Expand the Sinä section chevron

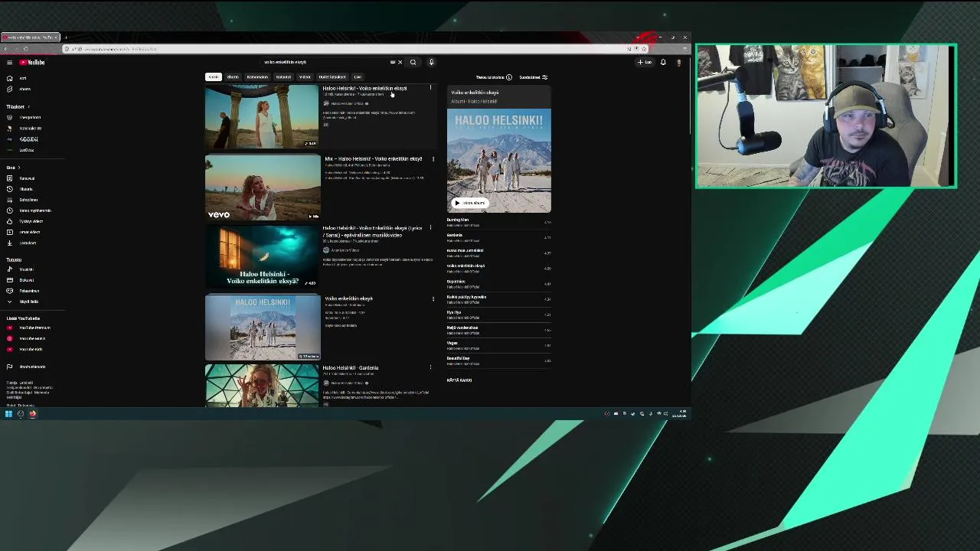(18, 168)
